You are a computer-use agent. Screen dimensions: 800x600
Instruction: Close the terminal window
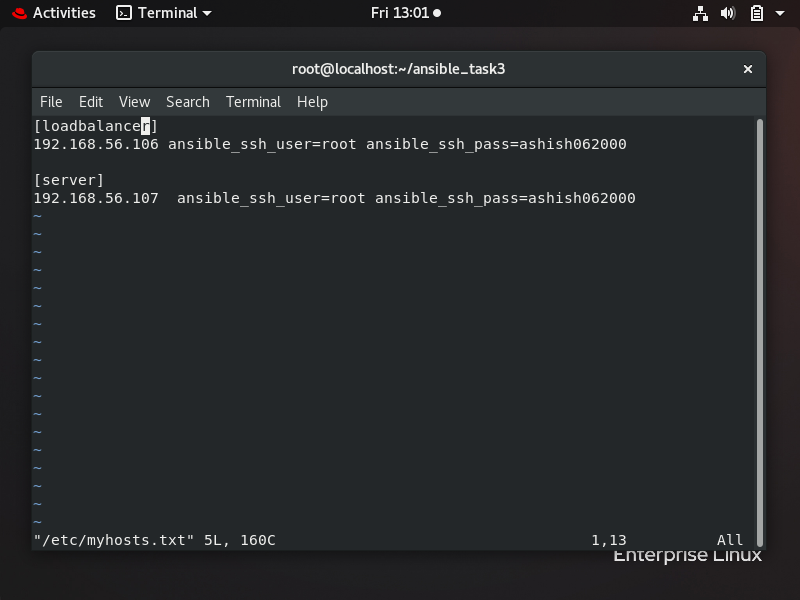[x=747, y=69]
